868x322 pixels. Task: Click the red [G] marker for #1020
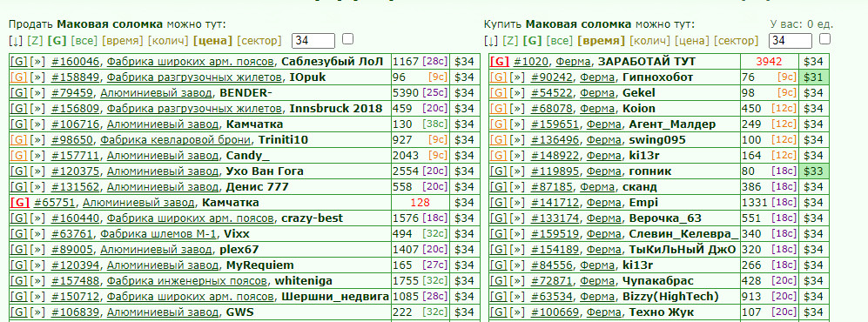click(x=500, y=62)
